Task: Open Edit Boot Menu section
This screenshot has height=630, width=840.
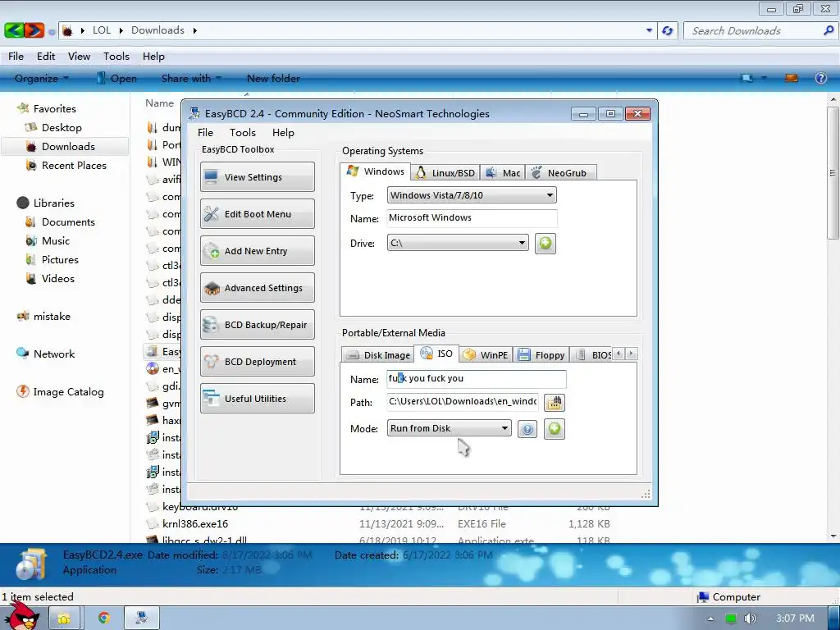Action: (257, 214)
